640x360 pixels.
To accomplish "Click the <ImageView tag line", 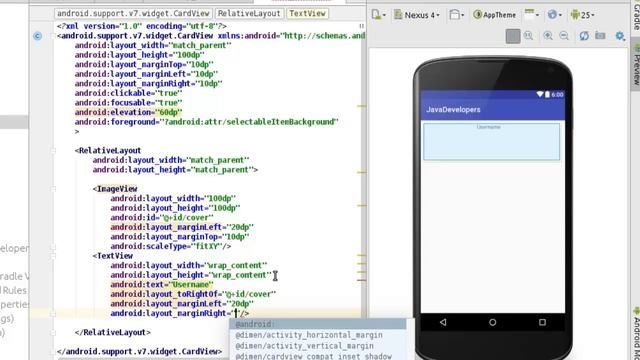I will (115, 189).
